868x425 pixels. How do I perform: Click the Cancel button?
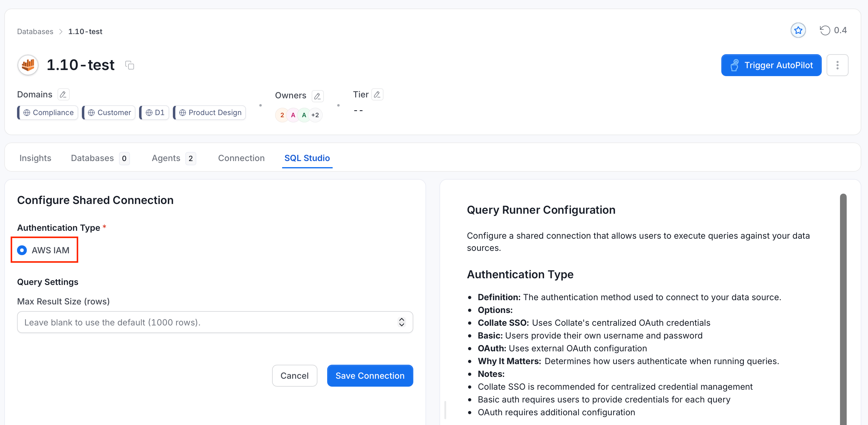coord(295,375)
